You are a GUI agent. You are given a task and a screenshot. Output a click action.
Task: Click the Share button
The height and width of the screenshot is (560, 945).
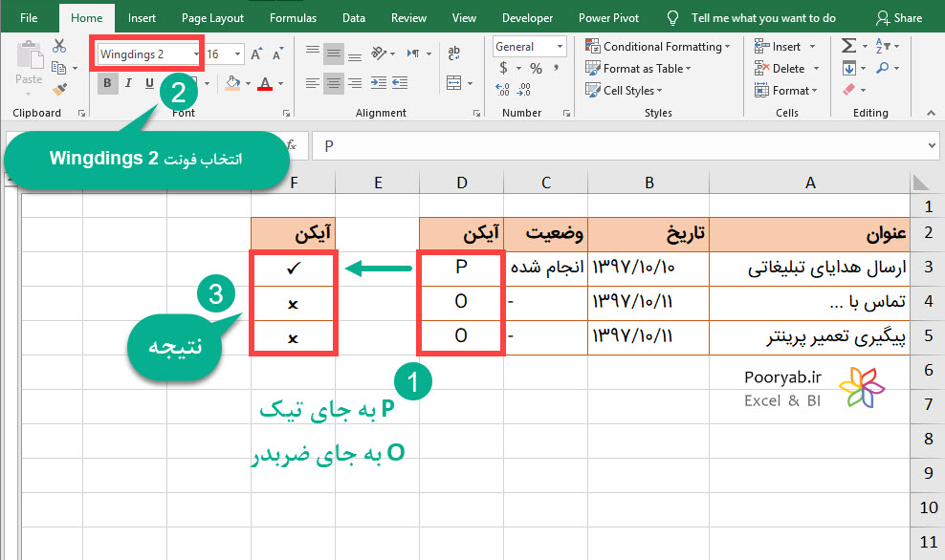click(899, 16)
